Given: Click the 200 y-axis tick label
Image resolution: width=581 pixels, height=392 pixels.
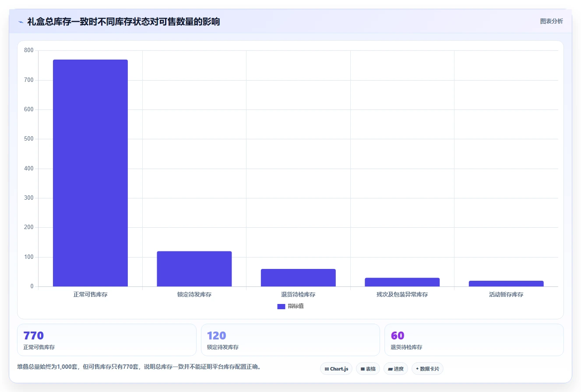Looking at the screenshot, I should (29, 227).
